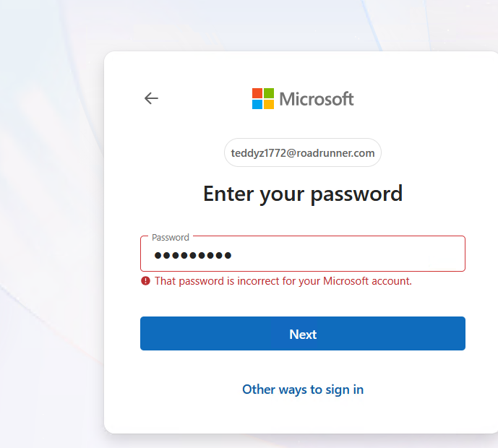Viewport: 498px width, 448px height.
Task: Focus the Password input field
Action: 303,254
